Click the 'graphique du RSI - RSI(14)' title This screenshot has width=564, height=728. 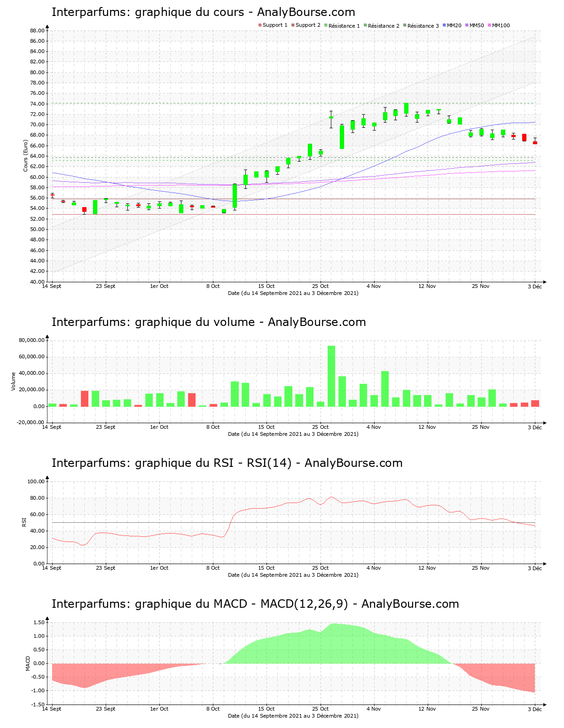pos(227,463)
